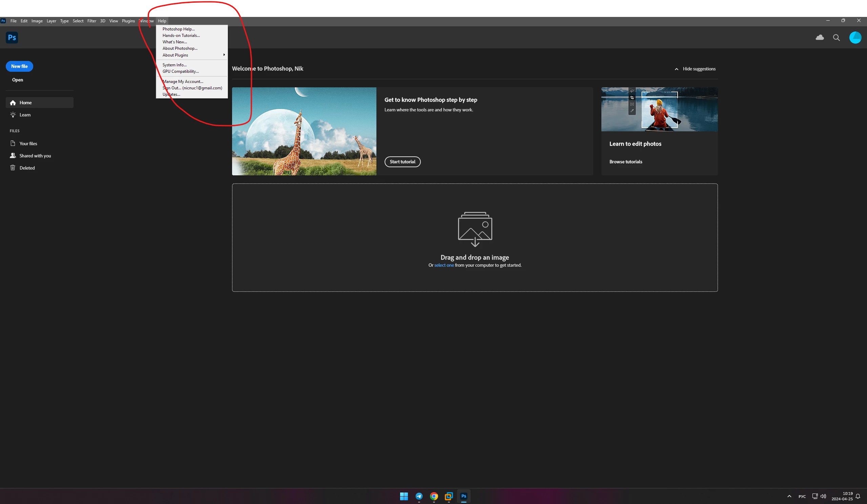Screen dimensions: 867x504
Task: View the Deleted files trash
Action: [x=27, y=168]
